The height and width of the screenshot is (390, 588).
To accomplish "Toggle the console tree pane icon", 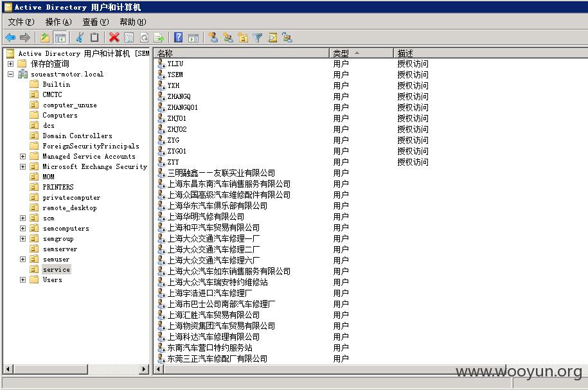I will pyautogui.click(x=60, y=37).
